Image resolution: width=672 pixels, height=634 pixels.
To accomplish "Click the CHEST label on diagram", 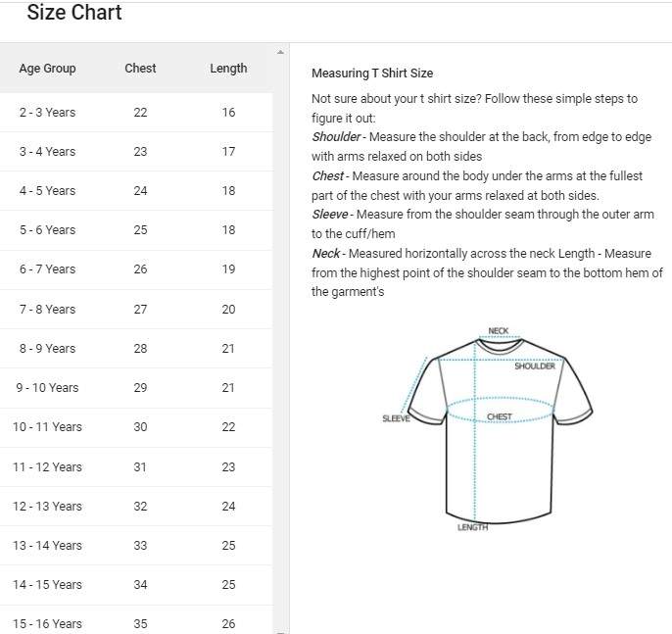I will click(500, 416).
